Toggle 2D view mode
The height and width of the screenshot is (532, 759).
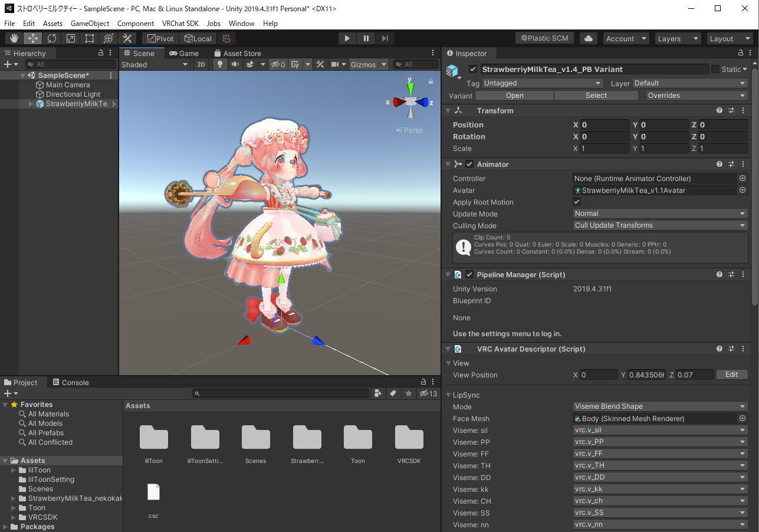point(201,64)
